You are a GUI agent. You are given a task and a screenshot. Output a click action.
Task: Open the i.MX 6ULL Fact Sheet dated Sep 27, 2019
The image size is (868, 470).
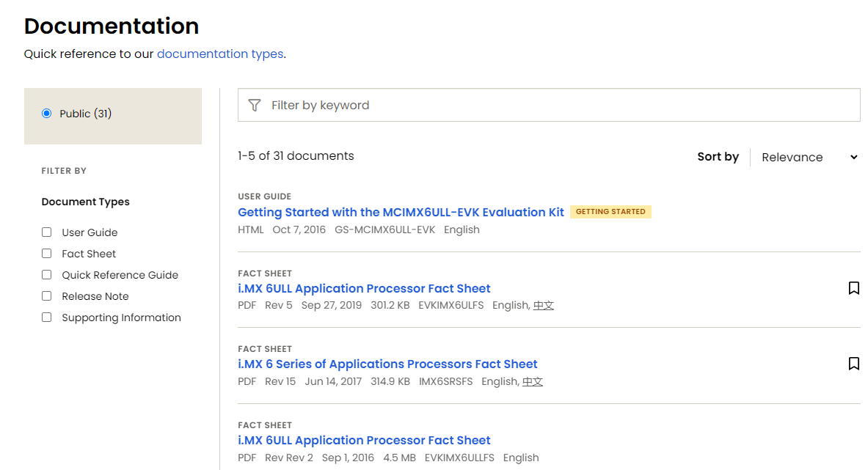tap(364, 289)
